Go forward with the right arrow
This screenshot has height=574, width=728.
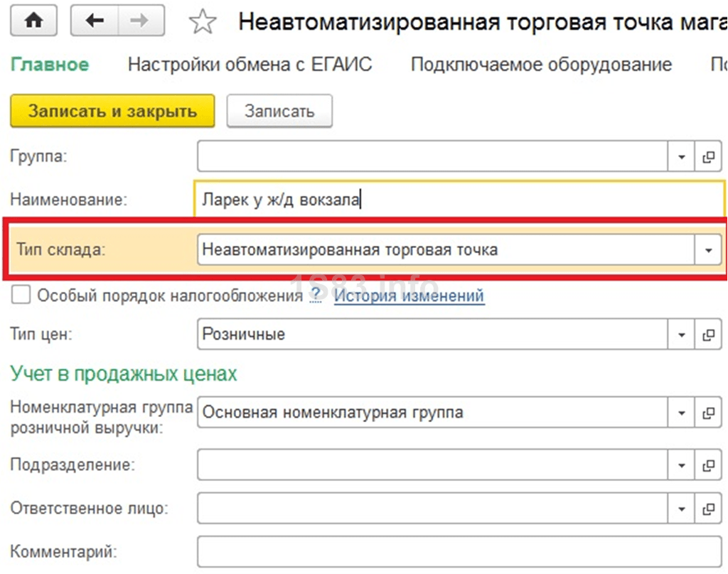(x=141, y=21)
